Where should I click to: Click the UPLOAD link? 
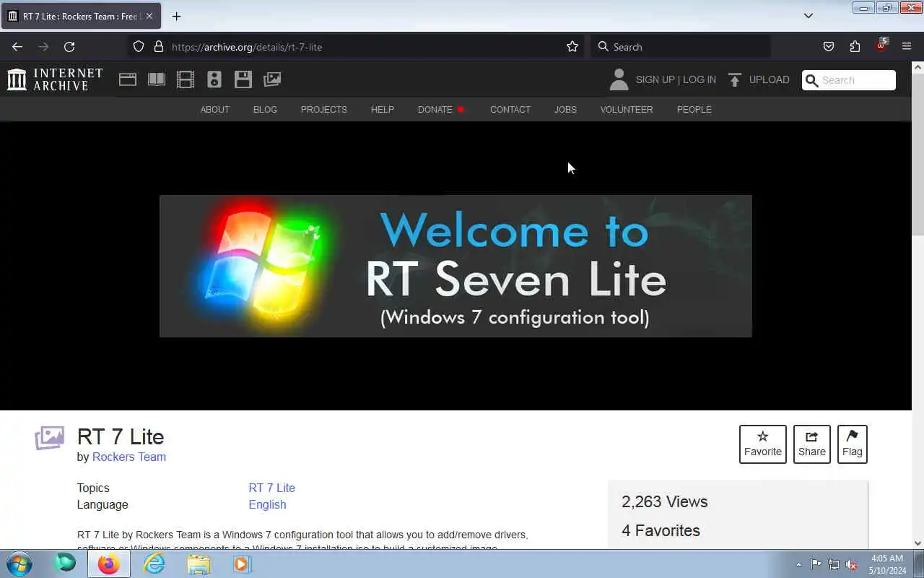point(769,79)
